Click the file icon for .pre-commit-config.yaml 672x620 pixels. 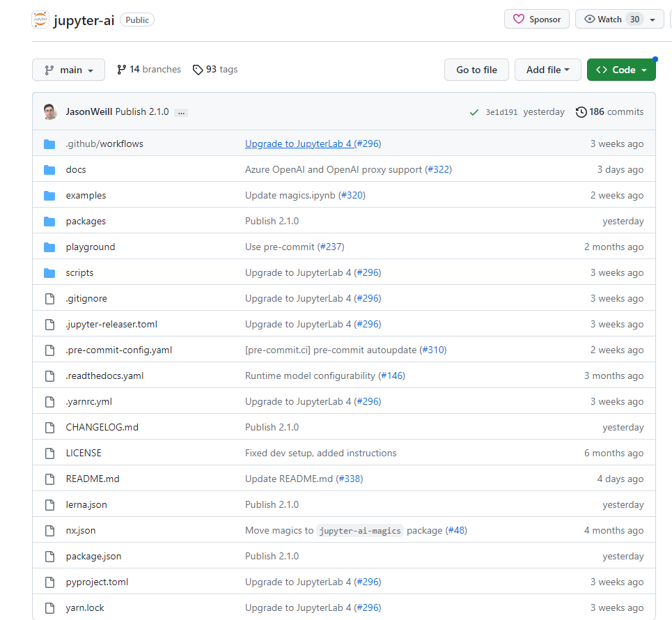(49, 350)
